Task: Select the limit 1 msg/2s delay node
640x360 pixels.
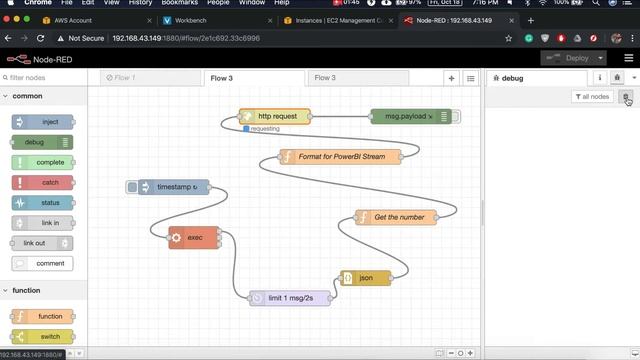Action: point(290,298)
